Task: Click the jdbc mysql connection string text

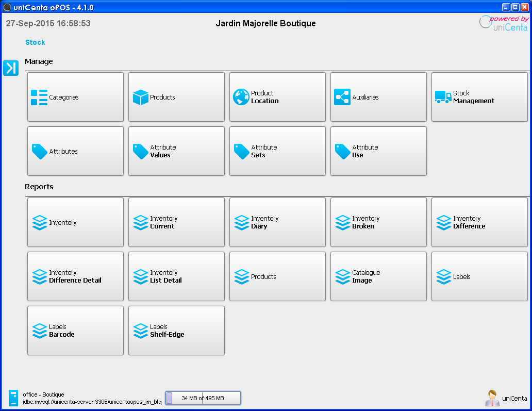Action: [92, 402]
